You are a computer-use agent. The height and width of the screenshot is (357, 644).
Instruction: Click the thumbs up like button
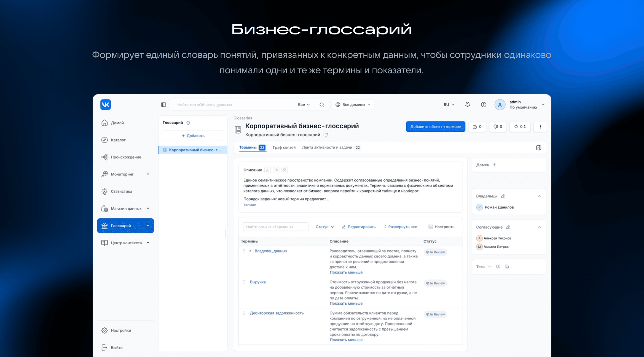point(477,127)
